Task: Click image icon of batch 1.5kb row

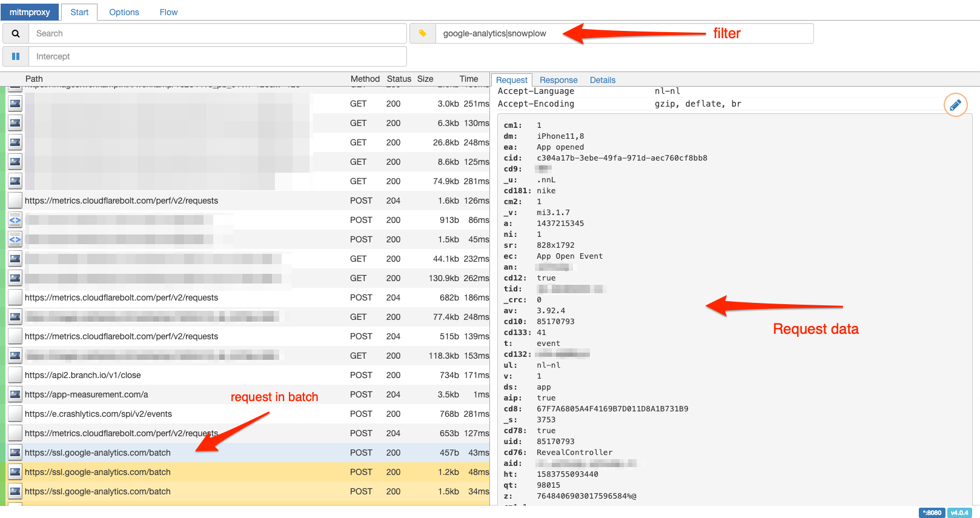Action: pyautogui.click(x=15, y=491)
